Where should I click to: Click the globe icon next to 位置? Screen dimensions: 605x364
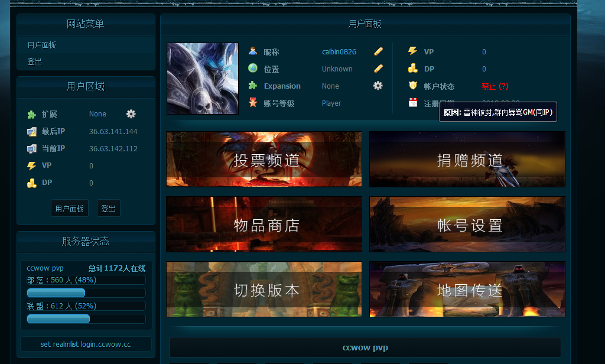pos(252,69)
